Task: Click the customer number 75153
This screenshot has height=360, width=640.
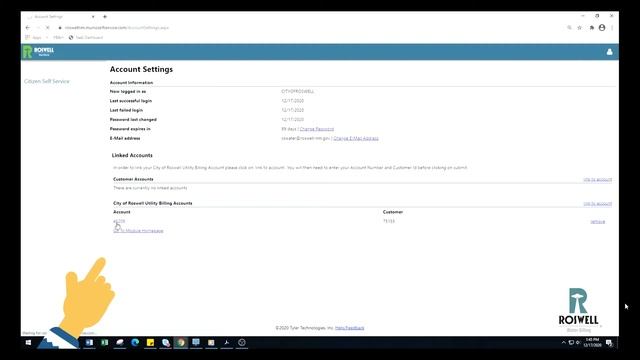Action: tap(389, 221)
